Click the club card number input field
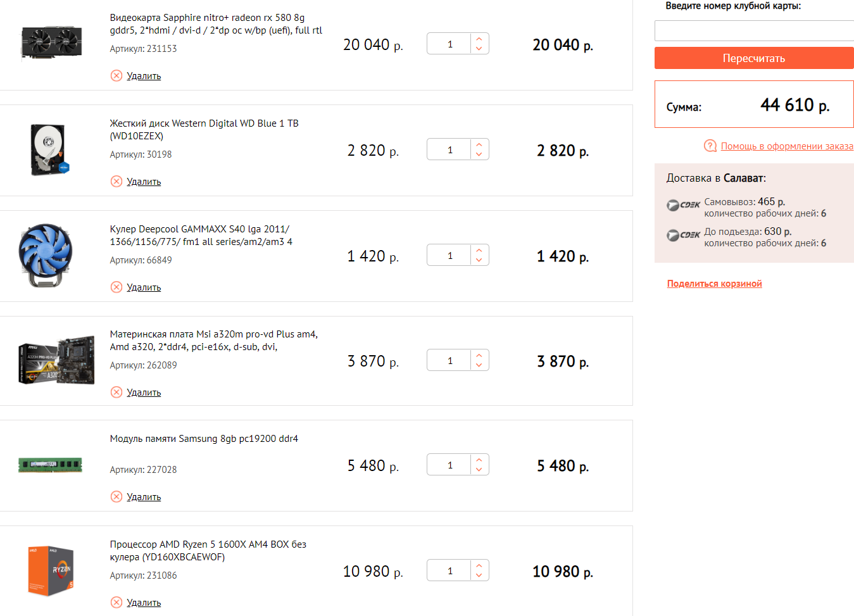 tap(753, 31)
